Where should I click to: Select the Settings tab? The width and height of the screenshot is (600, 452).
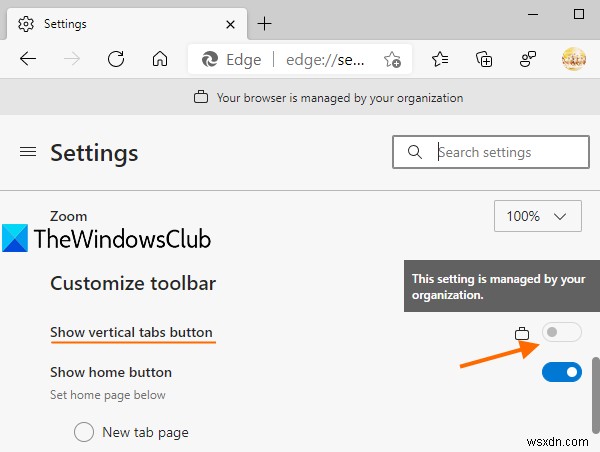[127, 24]
